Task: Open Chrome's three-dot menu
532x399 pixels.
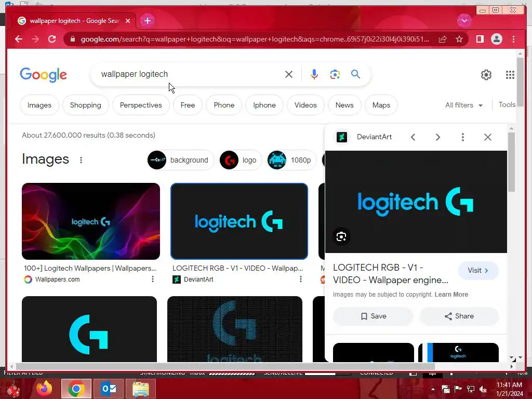Action: point(513,39)
